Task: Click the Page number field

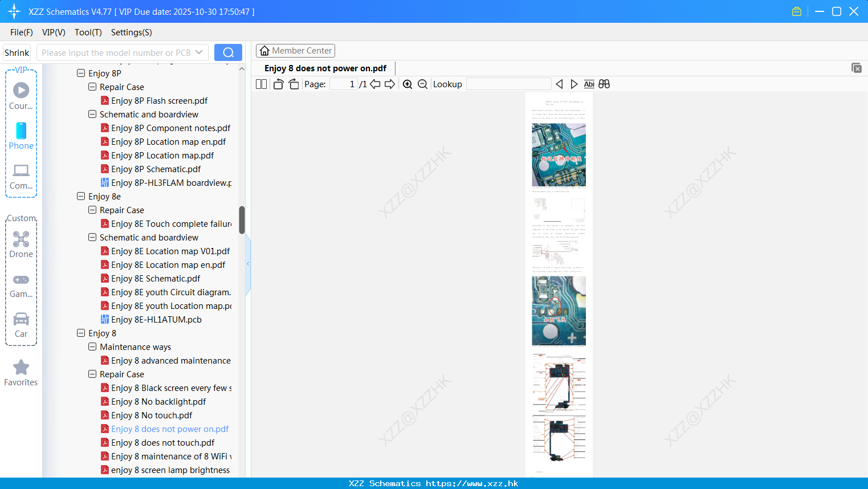Action: coord(344,84)
